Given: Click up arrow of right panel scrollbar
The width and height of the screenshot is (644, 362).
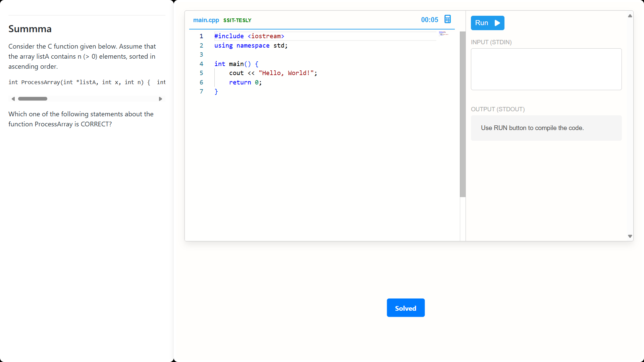Looking at the screenshot, I should point(630,16).
